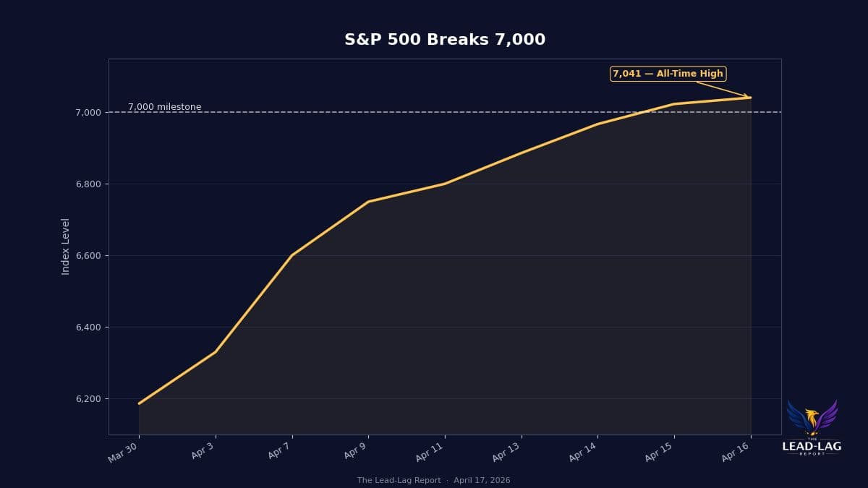The image size is (868, 488).
Task: Click the 6,800 y-axis tick label
Action: pyautogui.click(x=87, y=184)
